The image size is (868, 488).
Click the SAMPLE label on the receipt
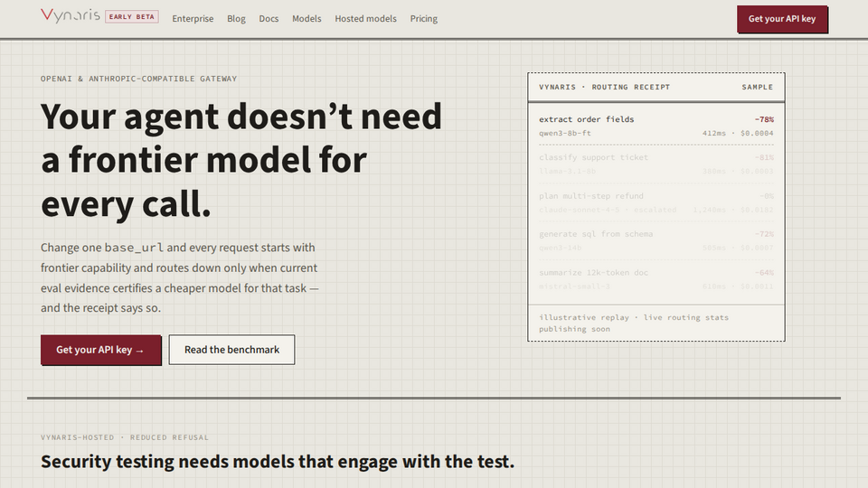point(758,87)
